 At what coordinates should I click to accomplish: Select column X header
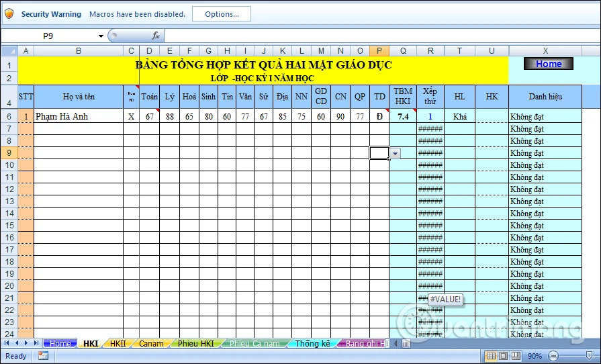point(545,50)
